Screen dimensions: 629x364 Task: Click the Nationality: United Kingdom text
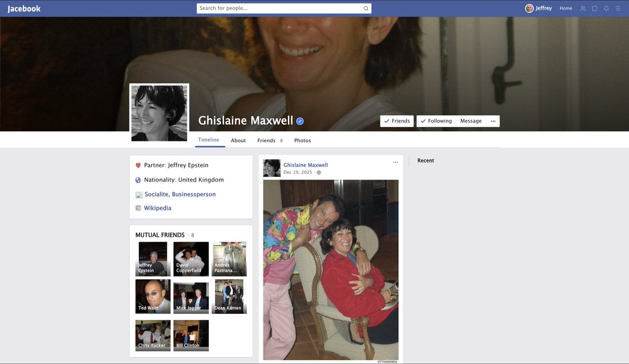(184, 180)
